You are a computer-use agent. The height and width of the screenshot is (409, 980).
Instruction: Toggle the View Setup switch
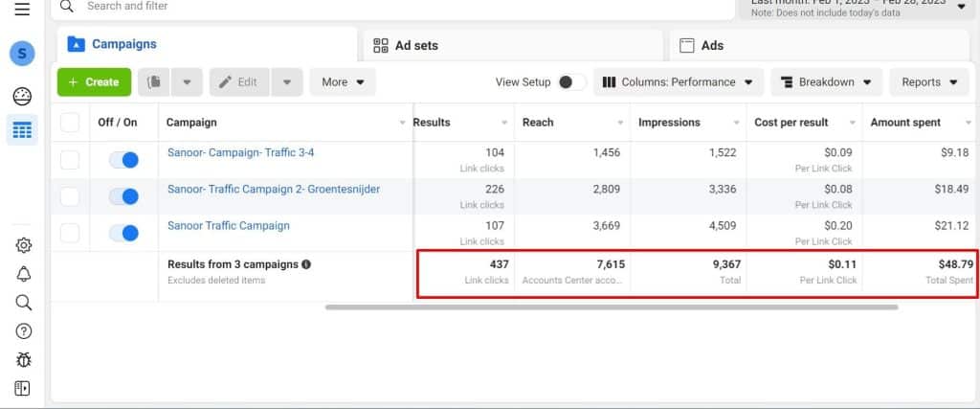pos(571,82)
